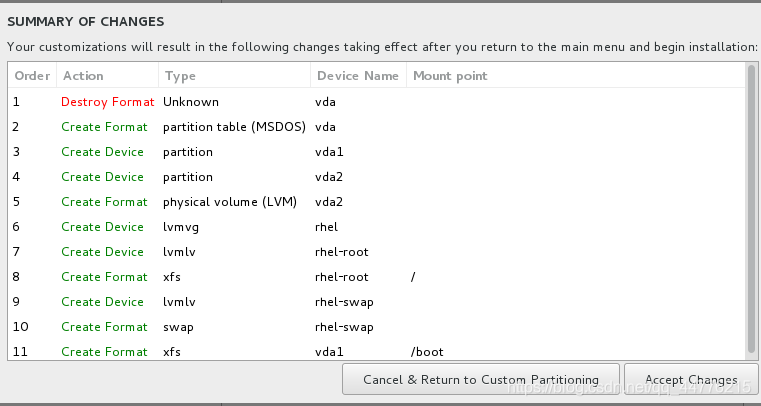Select the lvmlv rhel-swap device row

click(x=377, y=302)
